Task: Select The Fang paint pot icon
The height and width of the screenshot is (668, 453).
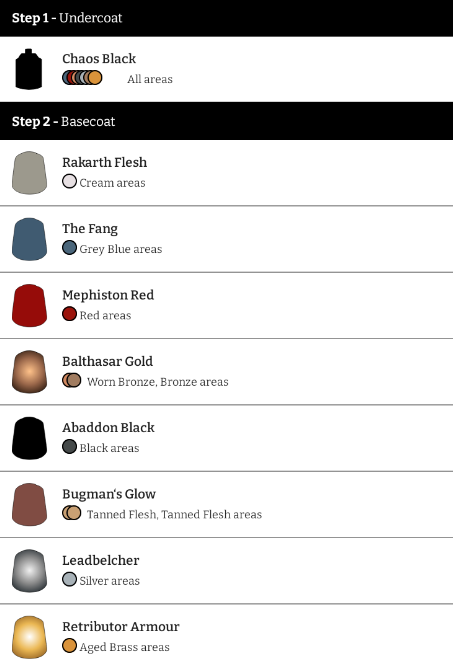Action: coord(29,239)
